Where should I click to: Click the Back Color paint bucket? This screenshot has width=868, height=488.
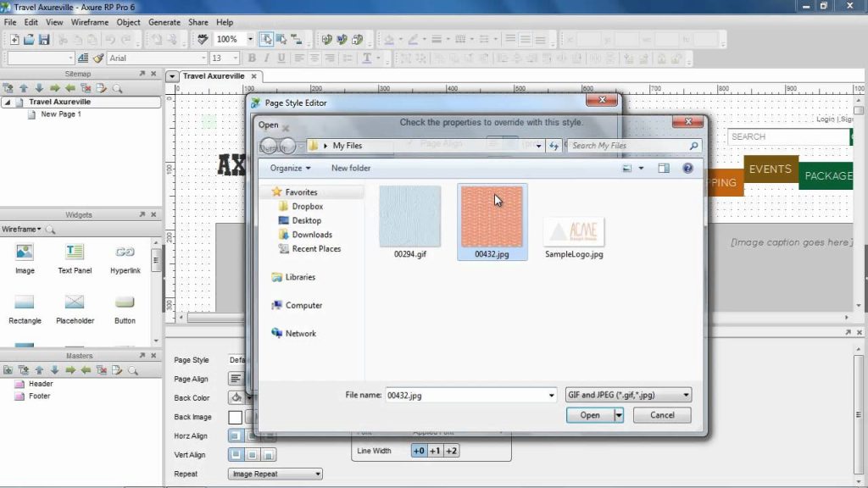point(236,398)
